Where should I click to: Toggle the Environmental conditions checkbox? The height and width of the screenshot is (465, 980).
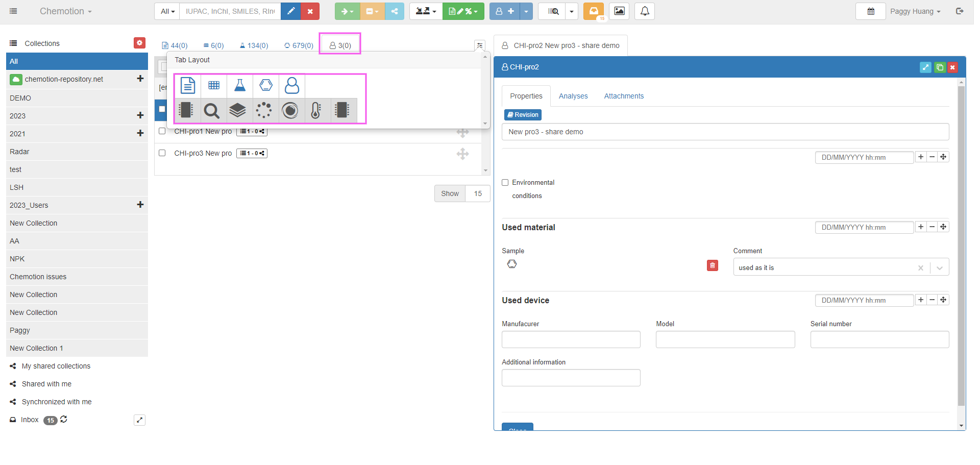[505, 183]
